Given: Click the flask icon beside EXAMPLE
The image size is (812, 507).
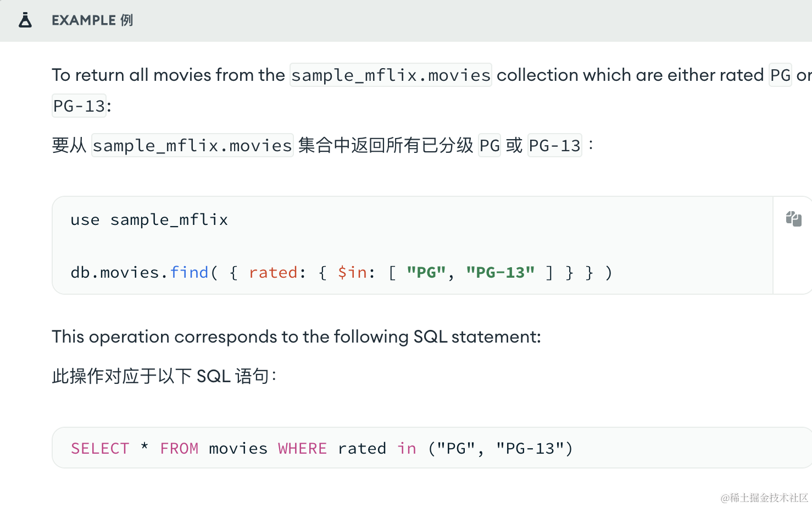Looking at the screenshot, I should (x=25, y=20).
